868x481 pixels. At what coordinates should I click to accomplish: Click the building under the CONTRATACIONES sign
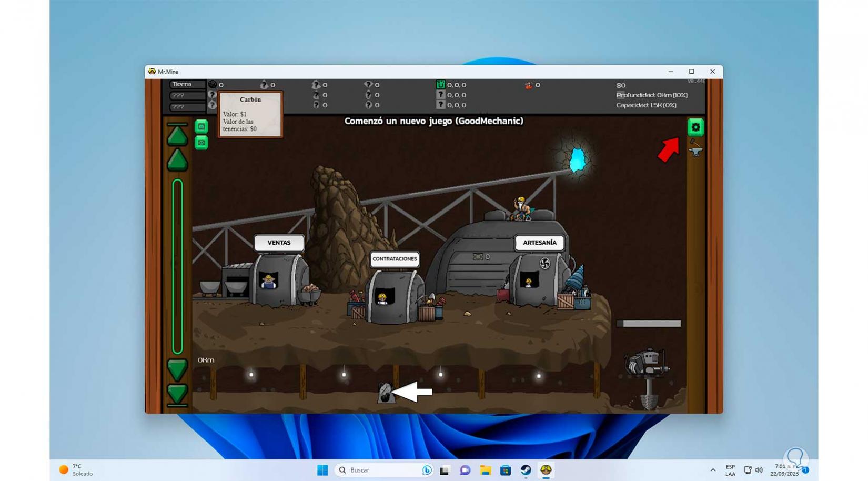[395, 297]
